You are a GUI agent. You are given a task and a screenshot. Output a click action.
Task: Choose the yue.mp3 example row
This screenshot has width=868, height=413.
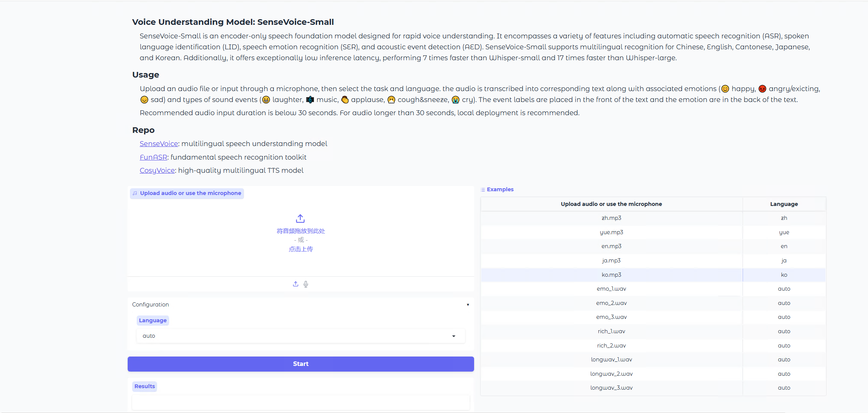(x=611, y=232)
